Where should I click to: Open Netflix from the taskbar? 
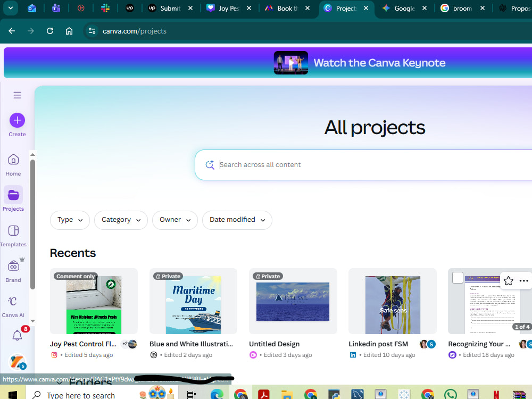[496, 395]
